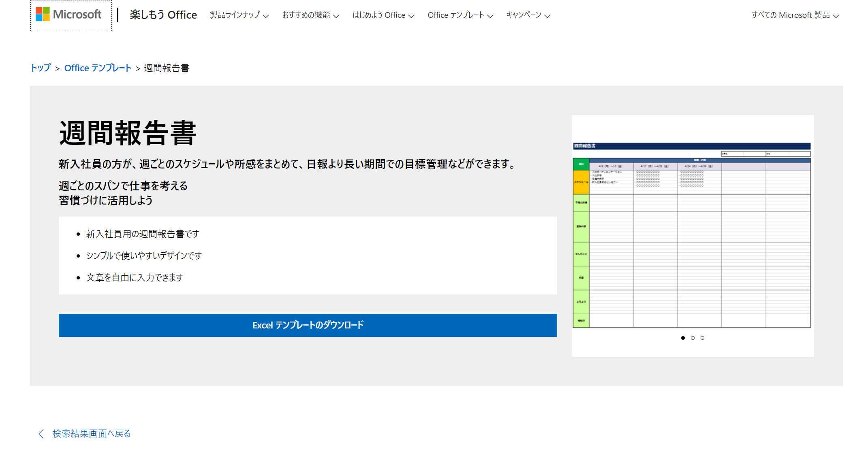Select the 楽しもう Office home menu item

163,15
